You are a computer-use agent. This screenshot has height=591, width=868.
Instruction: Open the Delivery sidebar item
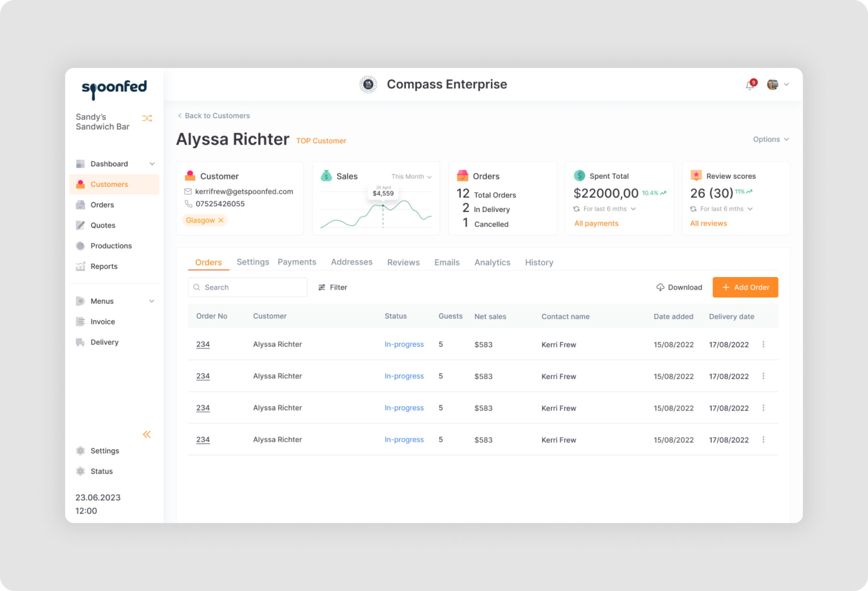pos(104,342)
